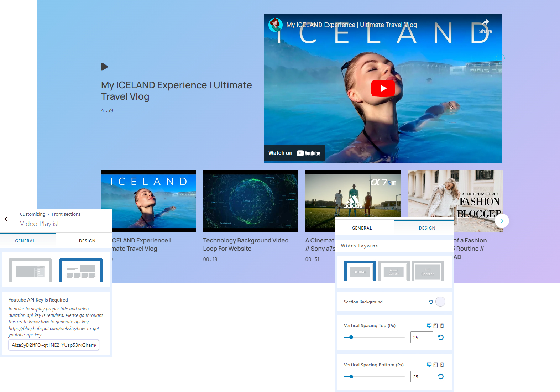The width and height of the screenshot is (560, 392).
Task: Click the red YouTube play button
Action: point(383,88)
